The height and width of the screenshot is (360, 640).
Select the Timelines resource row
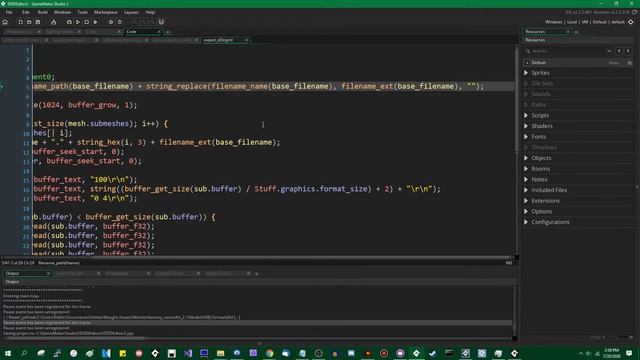coord(578,147)
